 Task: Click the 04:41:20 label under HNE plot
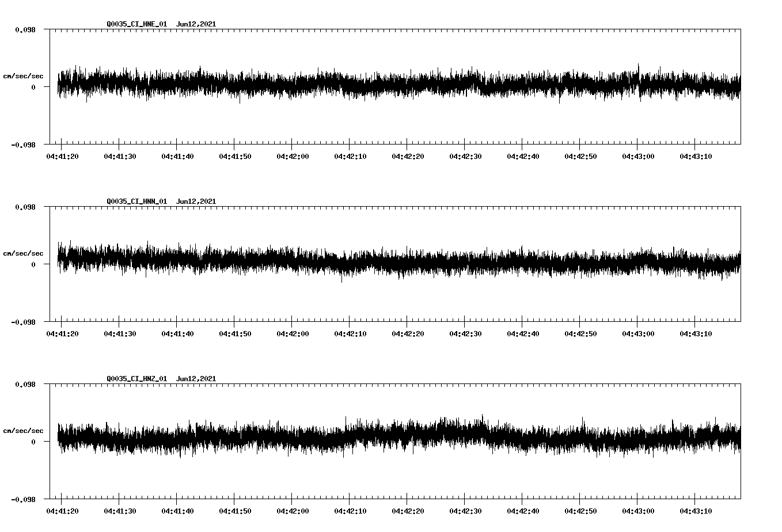coord(62,157)
